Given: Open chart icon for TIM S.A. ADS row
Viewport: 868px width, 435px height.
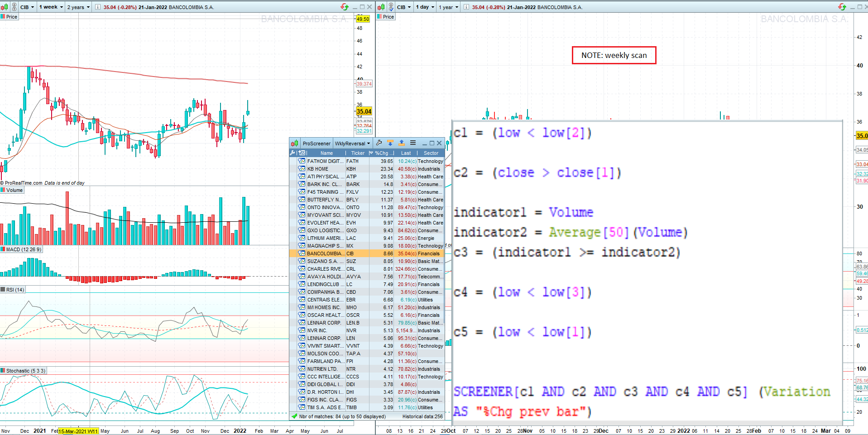Looking at the screenshot, I should coord(302,407).
